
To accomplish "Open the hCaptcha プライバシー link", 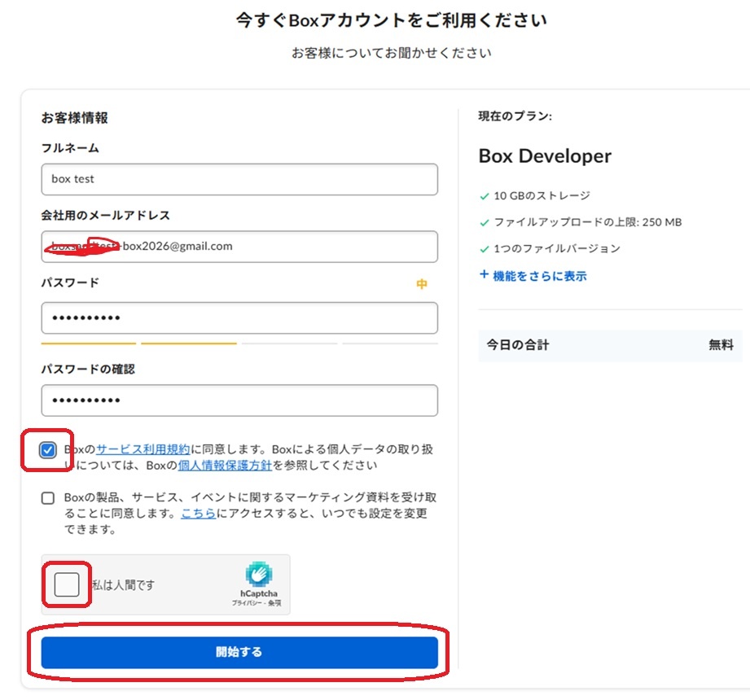I will (246, 603).
